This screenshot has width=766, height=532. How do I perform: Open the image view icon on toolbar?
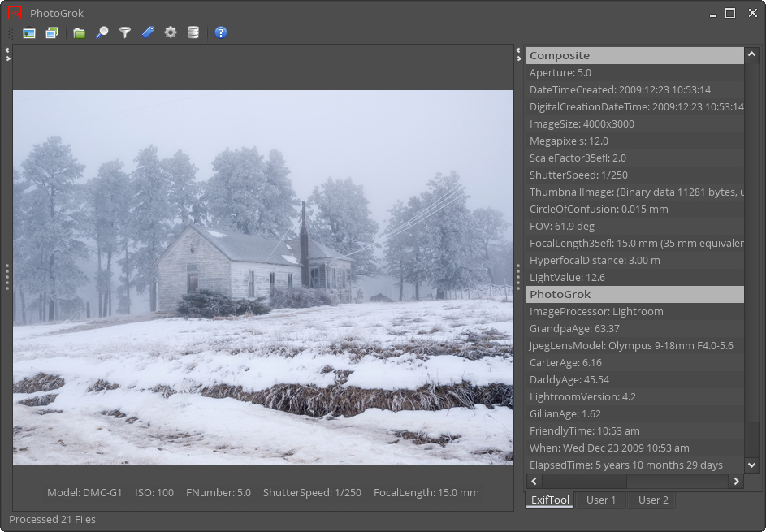tap(28, 32)
